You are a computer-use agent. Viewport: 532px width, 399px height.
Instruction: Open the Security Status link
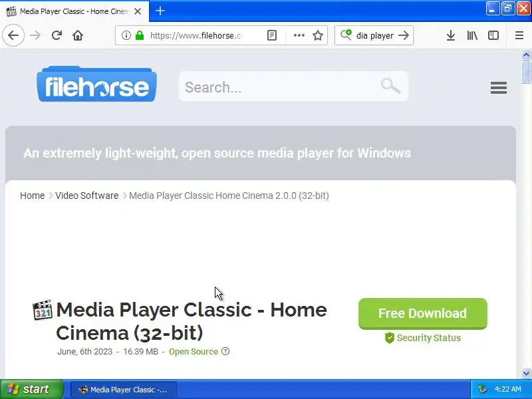click(429, 338)
